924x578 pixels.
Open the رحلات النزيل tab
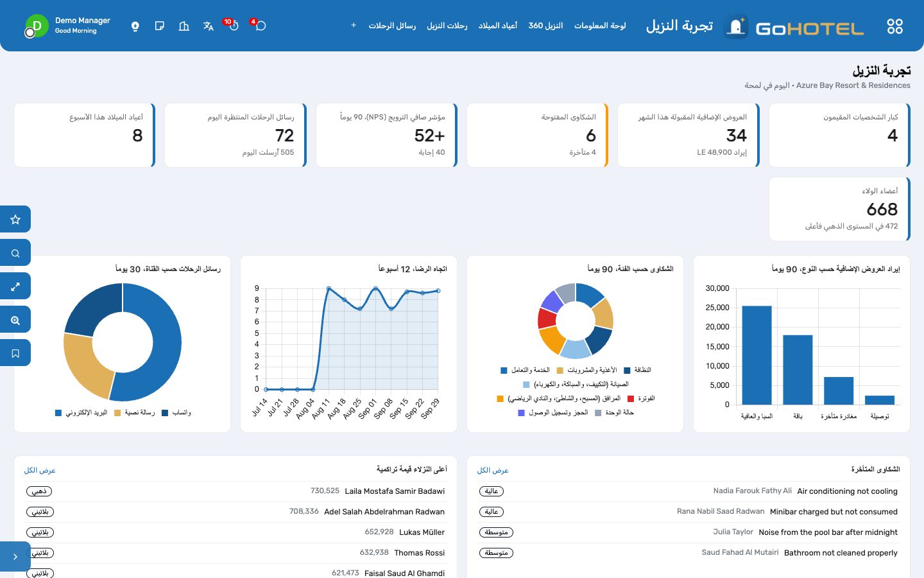(x=447, y=26)
